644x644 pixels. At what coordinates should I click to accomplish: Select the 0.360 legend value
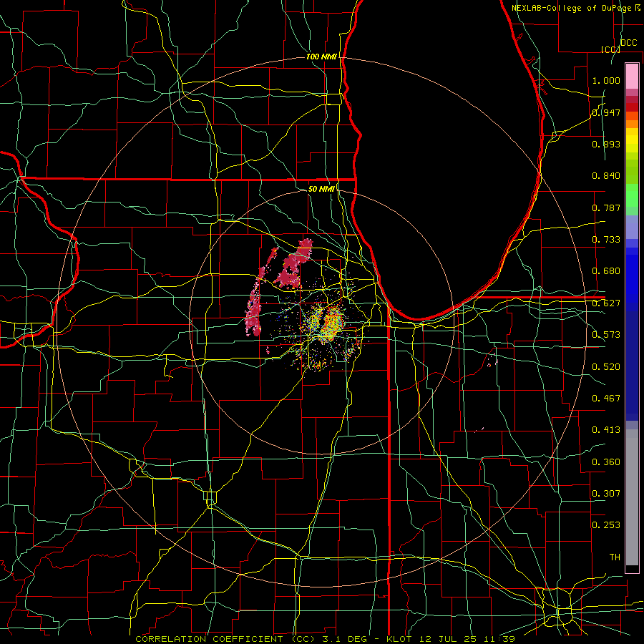pos(606,462)
